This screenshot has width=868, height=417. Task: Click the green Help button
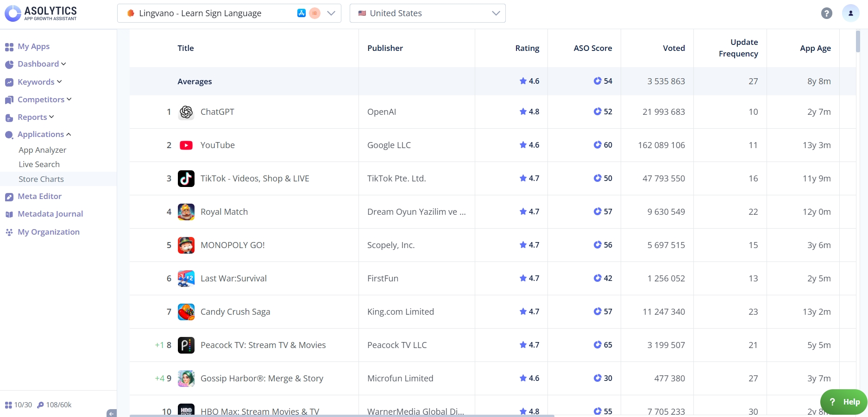click(843, 402)
